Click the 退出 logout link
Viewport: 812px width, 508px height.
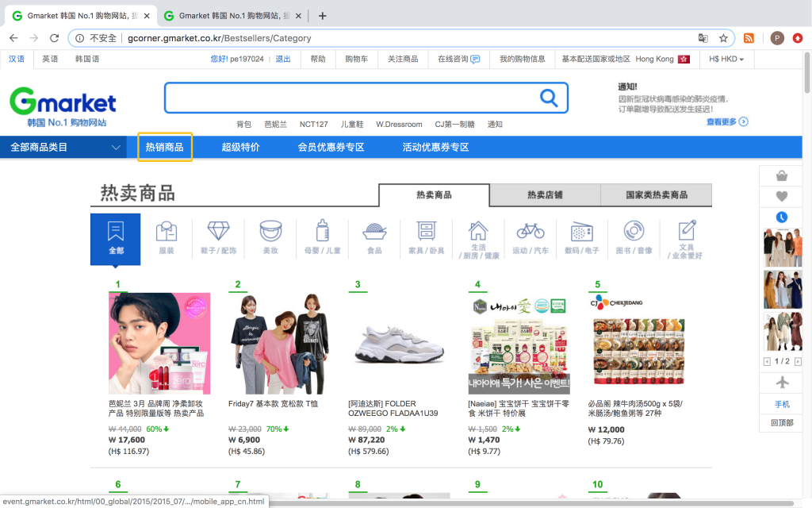(283, 59)
